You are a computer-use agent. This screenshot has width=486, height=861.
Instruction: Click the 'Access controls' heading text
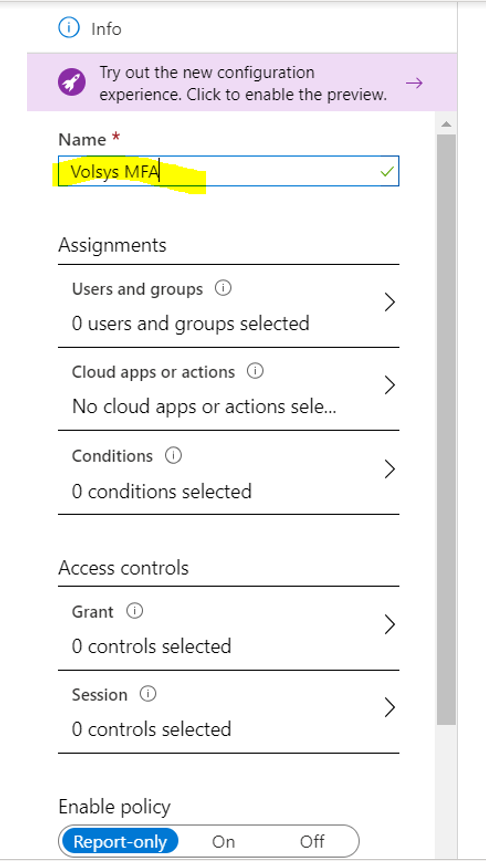point(124,567)
